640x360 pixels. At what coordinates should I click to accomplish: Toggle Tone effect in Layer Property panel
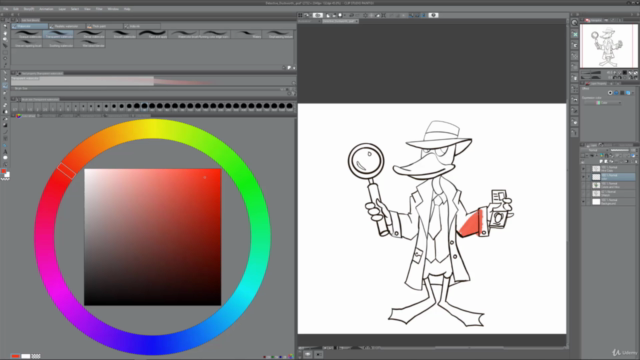pyautogui.click(x=622, y=93)
